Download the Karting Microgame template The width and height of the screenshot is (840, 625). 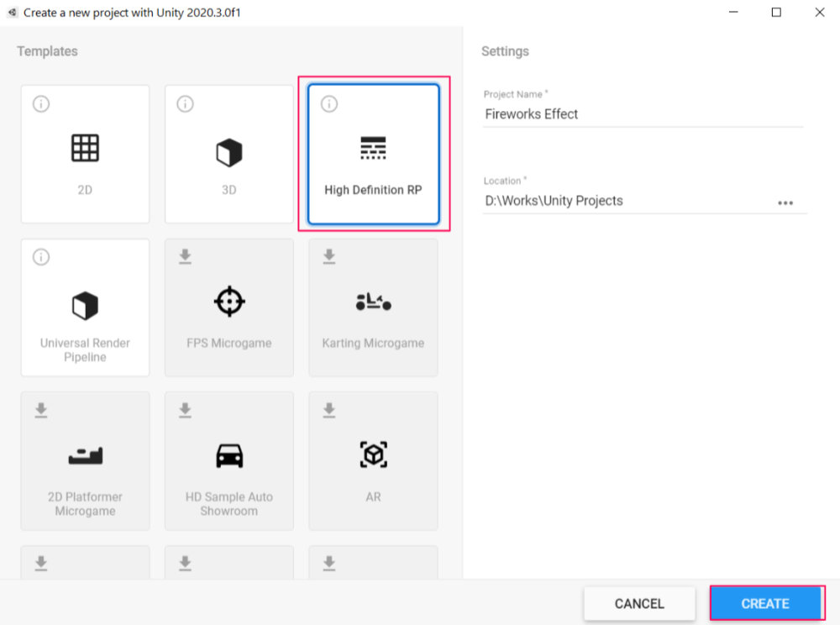[x=329, y=256]
